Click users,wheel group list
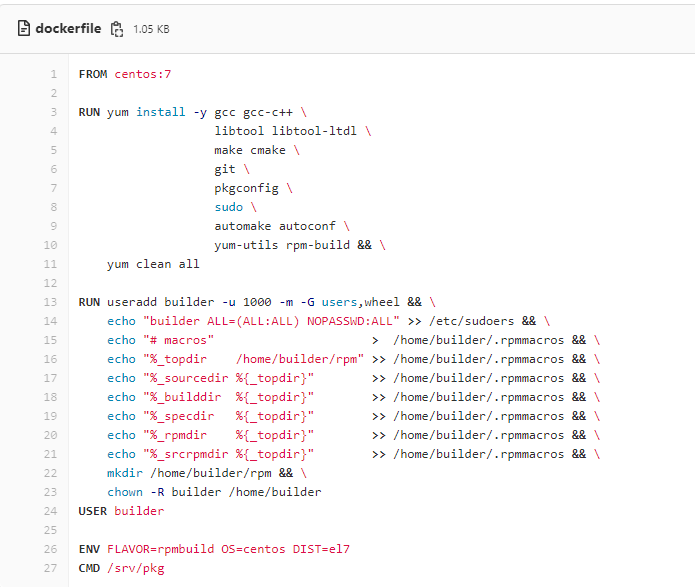The width and height of the screenshot is (695, 587). [x=360, y=302]
